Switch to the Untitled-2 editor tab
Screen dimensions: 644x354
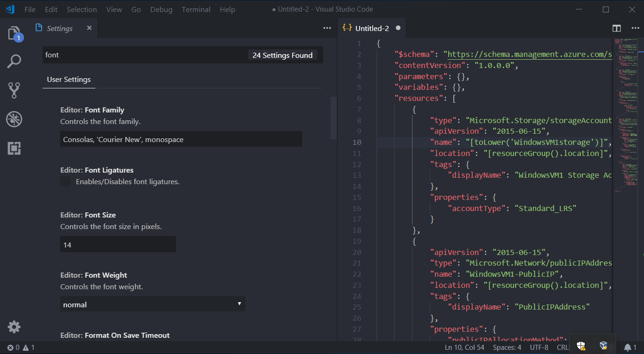click(371, 28)
